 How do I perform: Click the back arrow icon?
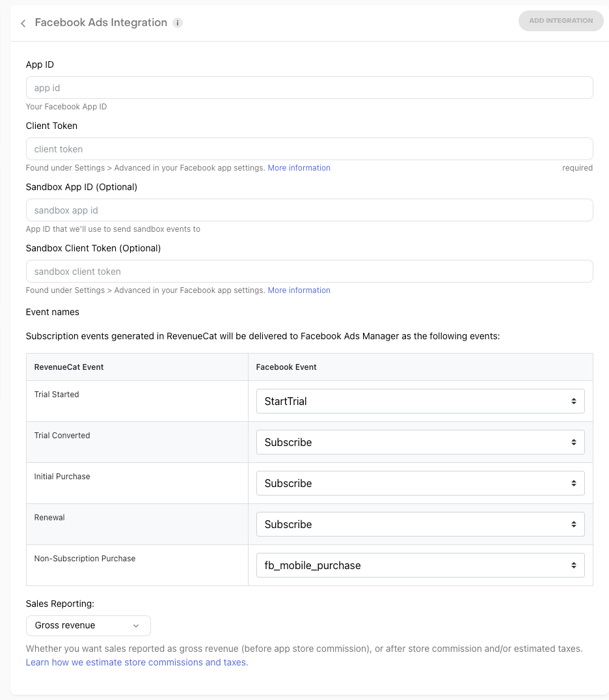coord(23,23)
